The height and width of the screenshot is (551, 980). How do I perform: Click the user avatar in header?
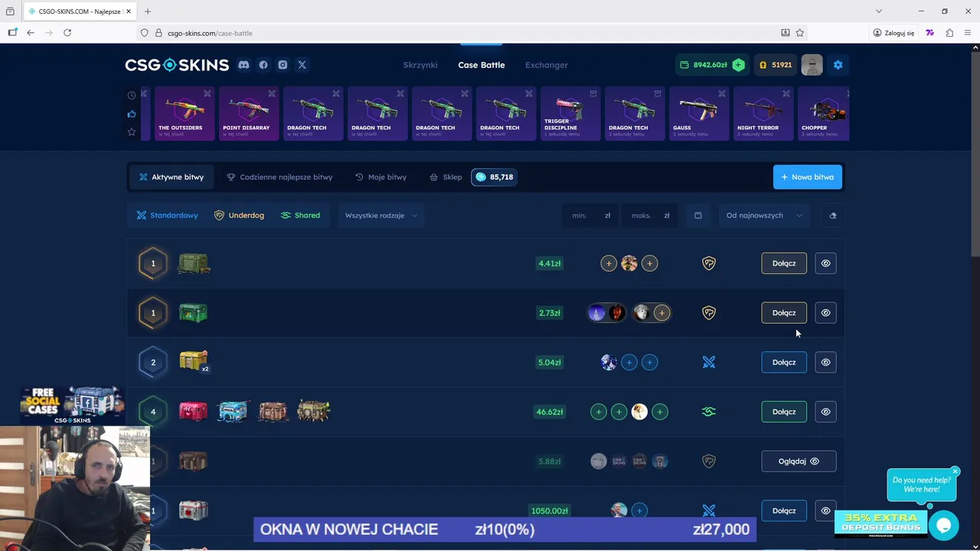[x=812, y=65]
